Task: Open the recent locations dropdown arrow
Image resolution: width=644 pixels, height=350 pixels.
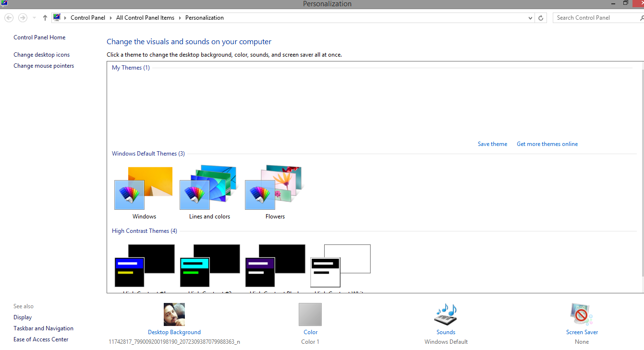Action: tap(34, 18)
